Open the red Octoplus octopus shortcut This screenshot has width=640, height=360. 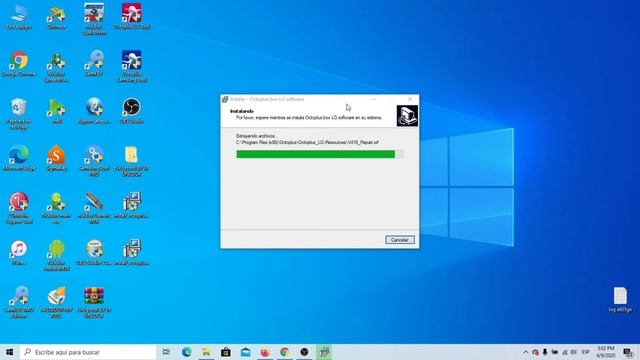click(x=131, y=17)
